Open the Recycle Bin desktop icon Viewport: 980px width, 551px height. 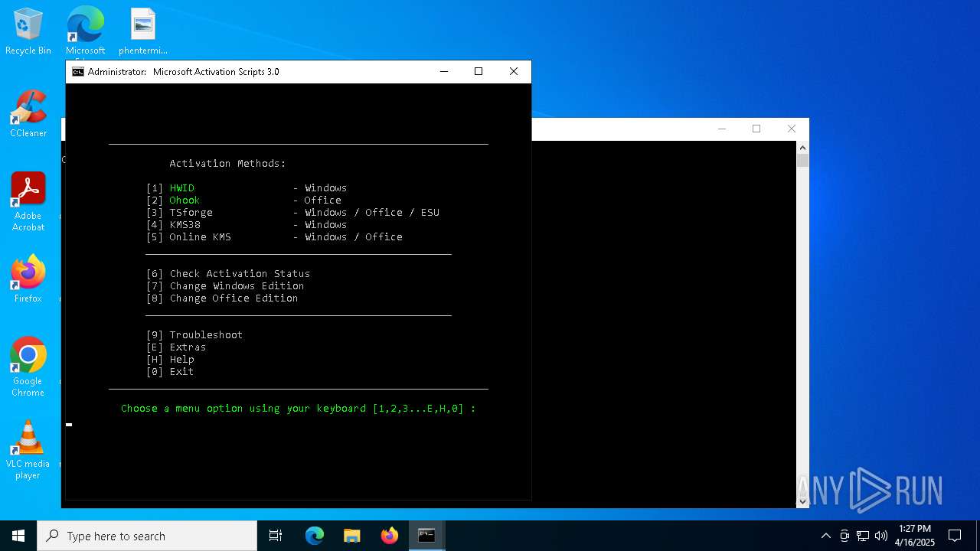28,32
